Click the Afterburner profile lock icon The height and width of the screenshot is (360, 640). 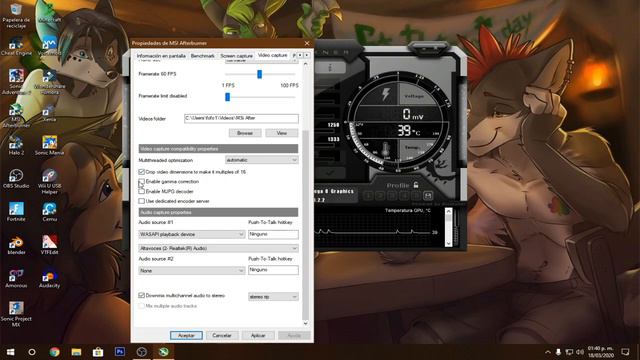pyautogui.click(x=416, y=185)
